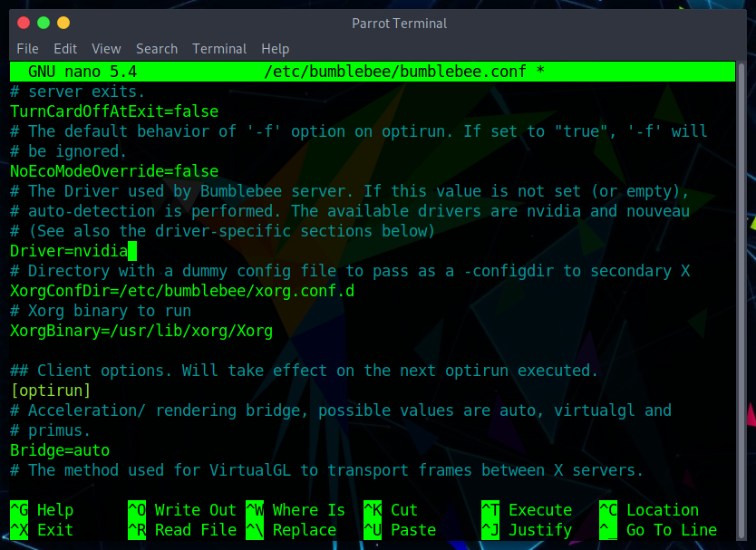Click the [optirun] section header

(x=51, y=391)
